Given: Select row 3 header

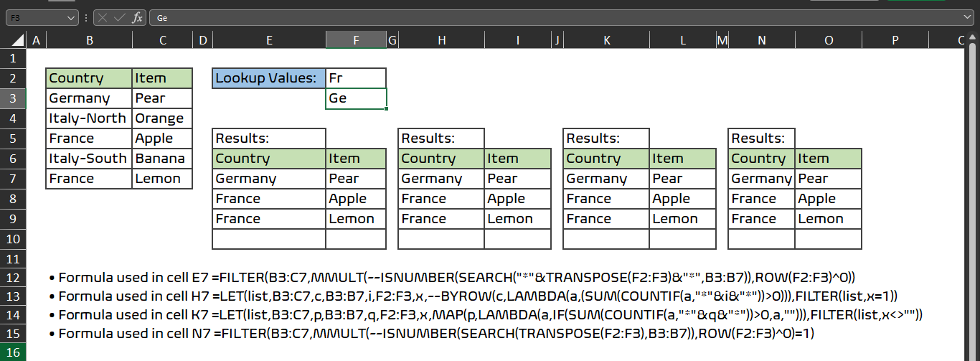Looking at the screenshot, I should point(13,98).
